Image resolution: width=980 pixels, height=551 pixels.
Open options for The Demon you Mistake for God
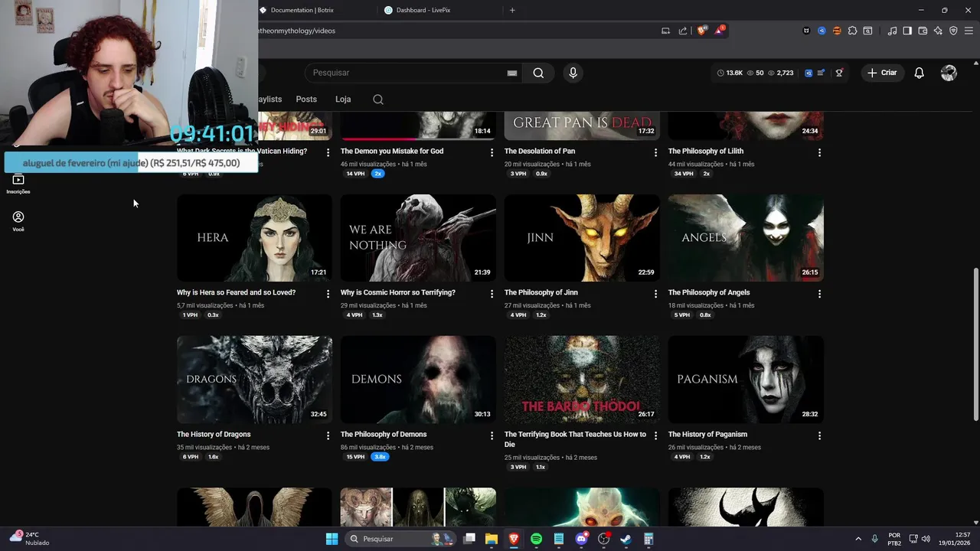492,152
